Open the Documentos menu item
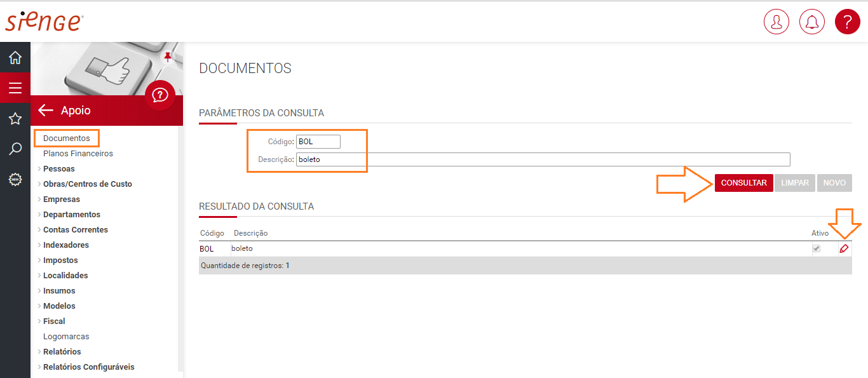This screenshot has width=868, height=378. tap(67, 138)
